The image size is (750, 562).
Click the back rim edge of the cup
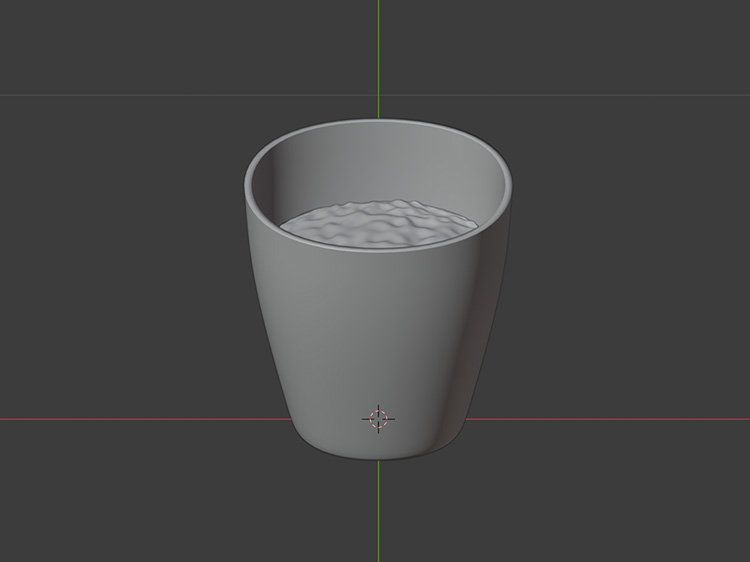(x=378, y=123)
